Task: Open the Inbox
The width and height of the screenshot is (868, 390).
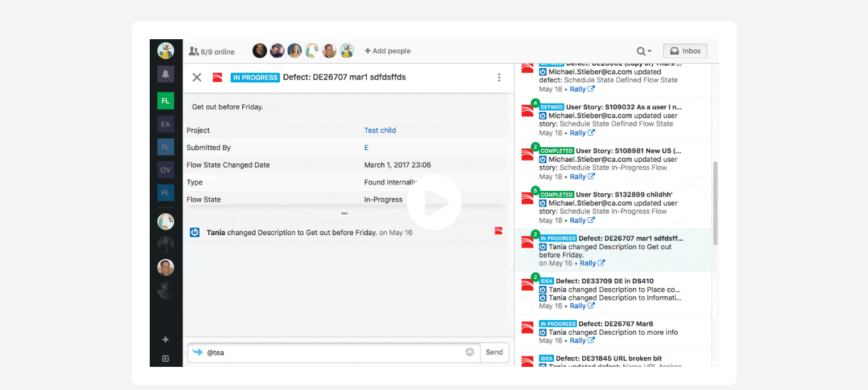Action: coord(685,51)
